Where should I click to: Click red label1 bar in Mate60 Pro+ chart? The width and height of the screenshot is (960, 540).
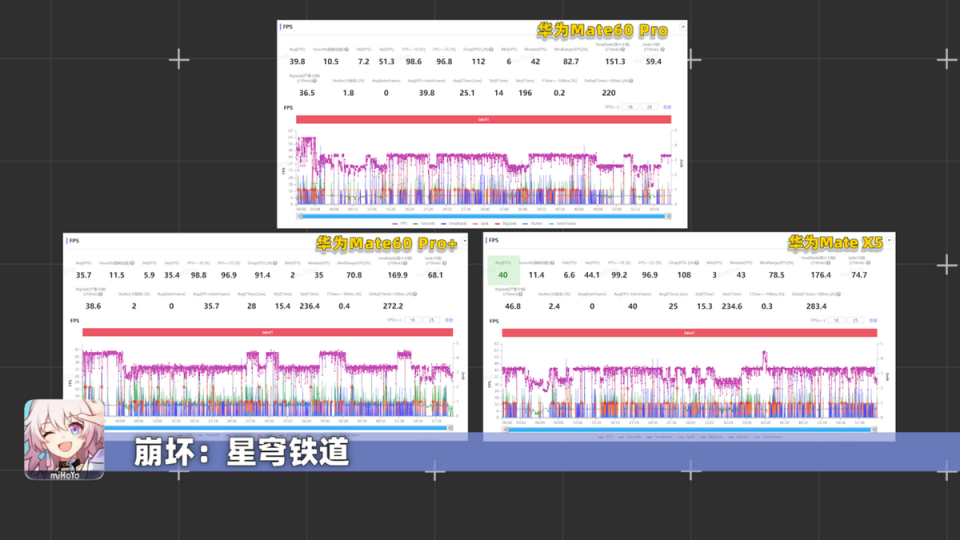(268, 332)
